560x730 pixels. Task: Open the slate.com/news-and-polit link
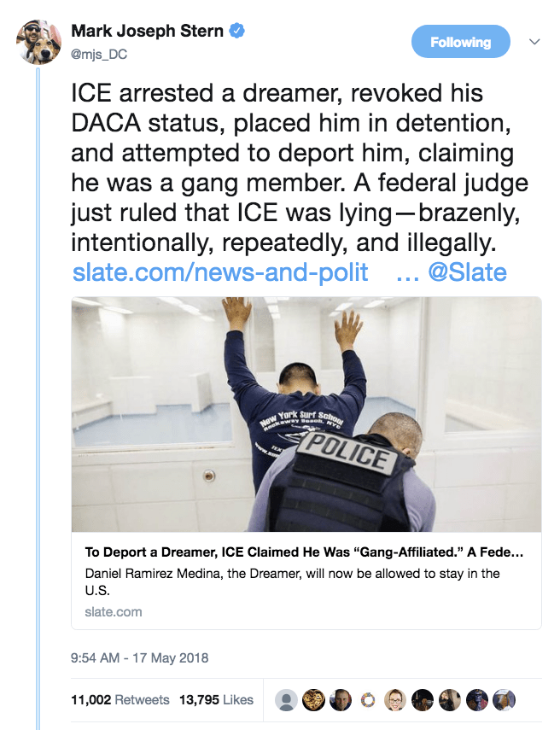pos(220,272)
